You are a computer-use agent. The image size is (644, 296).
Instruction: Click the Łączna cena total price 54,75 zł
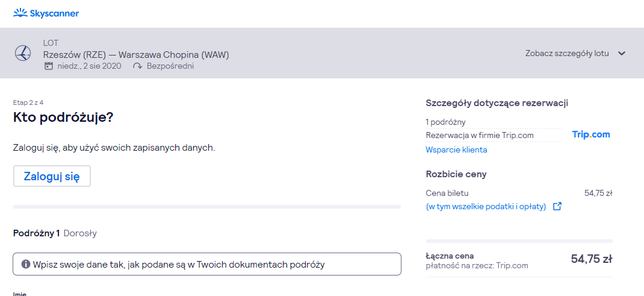coord(592,259)
